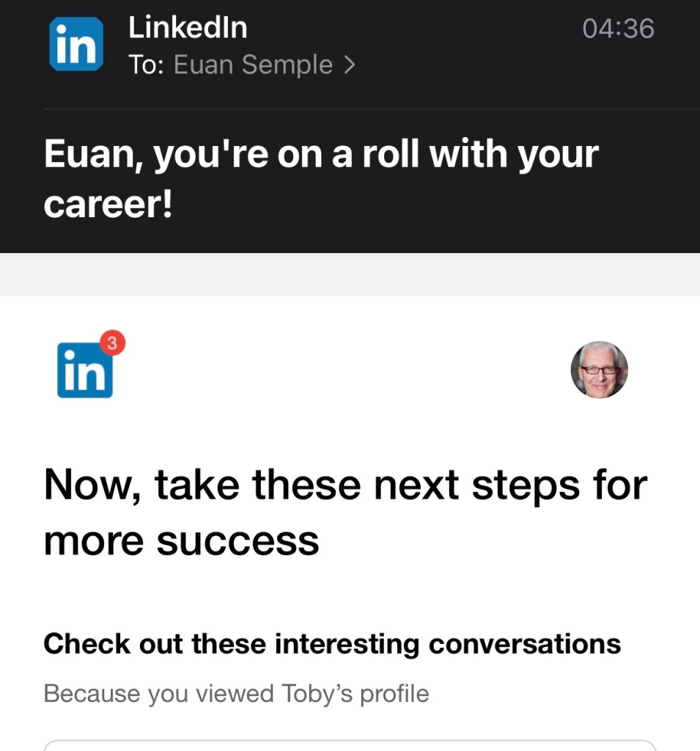Tap the LinkedIn sender avatar icon
The width and height of the screenshot is (700, 751).
click(75, 44)
